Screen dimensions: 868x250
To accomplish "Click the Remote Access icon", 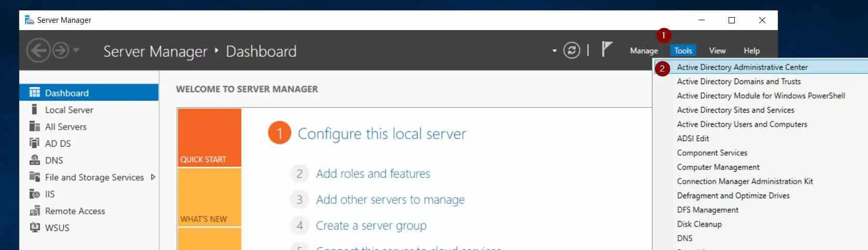I will [x=35, y=211].
